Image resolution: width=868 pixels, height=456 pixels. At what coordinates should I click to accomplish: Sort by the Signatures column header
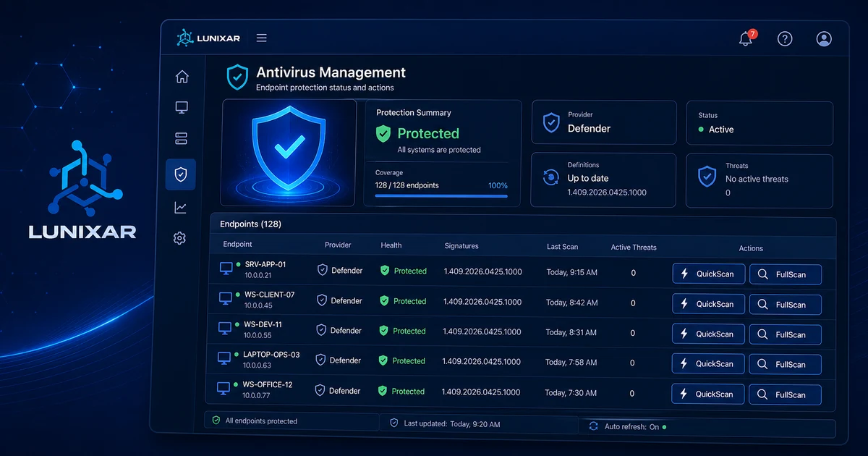click(x=461, y=246)
